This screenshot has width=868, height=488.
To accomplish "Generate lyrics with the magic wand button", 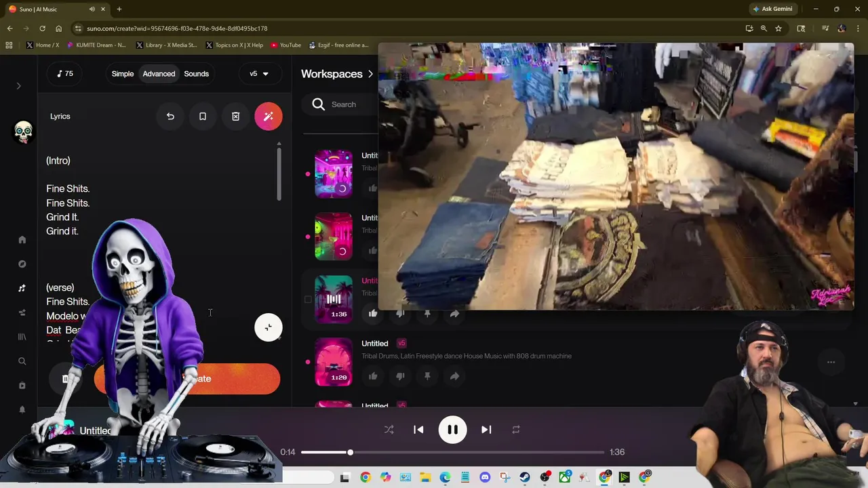I will tap(269, 117).
